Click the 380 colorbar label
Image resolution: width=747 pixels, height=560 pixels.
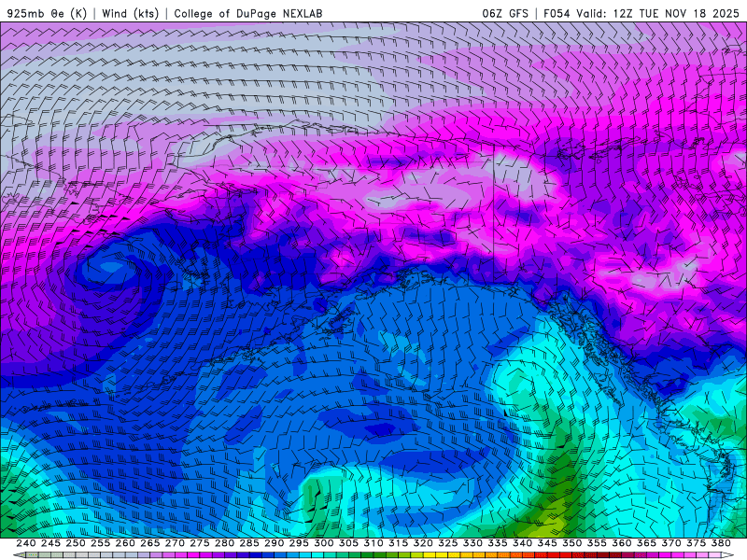pos(720,543)
